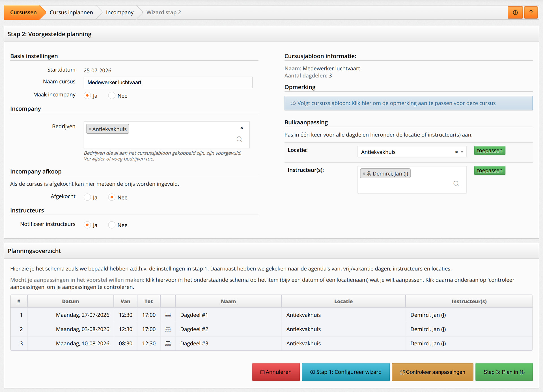This screenshot has height=392, width=543.
Task: Click the Datum column header
Action: [x=70, y=301]
